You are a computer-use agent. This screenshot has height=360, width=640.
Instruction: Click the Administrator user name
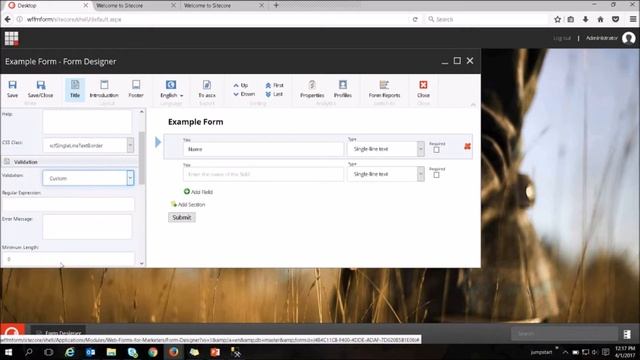tap(602, 38)
